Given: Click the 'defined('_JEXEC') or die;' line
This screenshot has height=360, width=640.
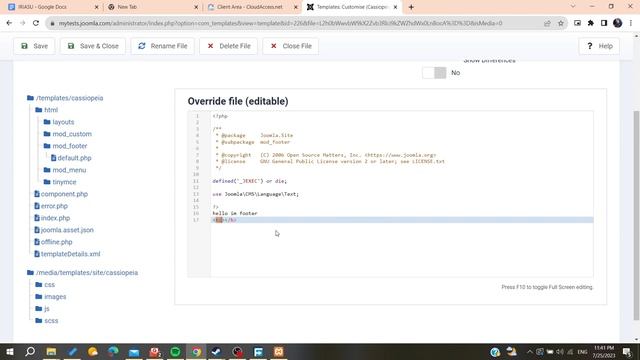Looking at the screenshot, I should [249, 181].
